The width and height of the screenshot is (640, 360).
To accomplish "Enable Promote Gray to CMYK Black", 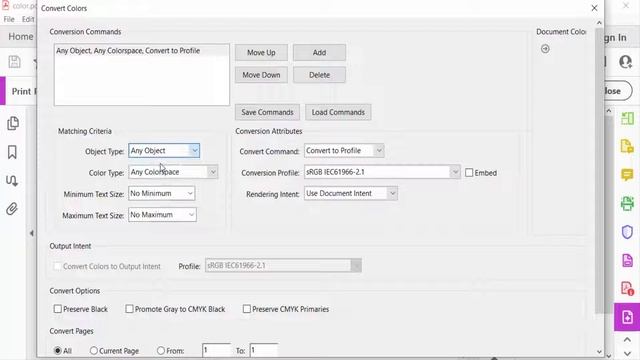I will (x=129, y=309).
